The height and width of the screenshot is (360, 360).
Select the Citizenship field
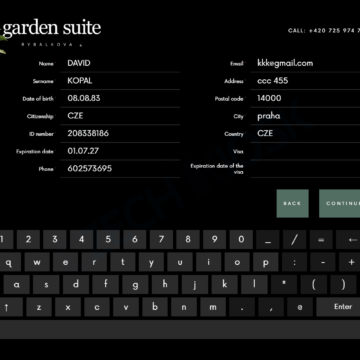pos(120,116)
